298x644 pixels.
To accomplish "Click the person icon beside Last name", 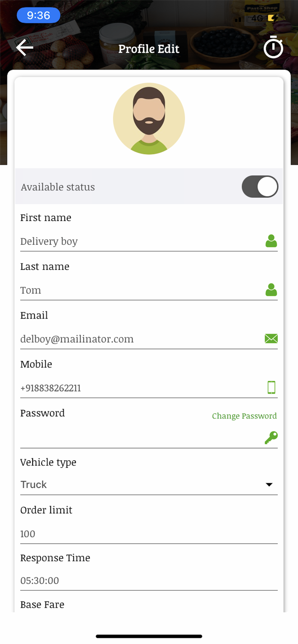I will click(x=271, y=290).
